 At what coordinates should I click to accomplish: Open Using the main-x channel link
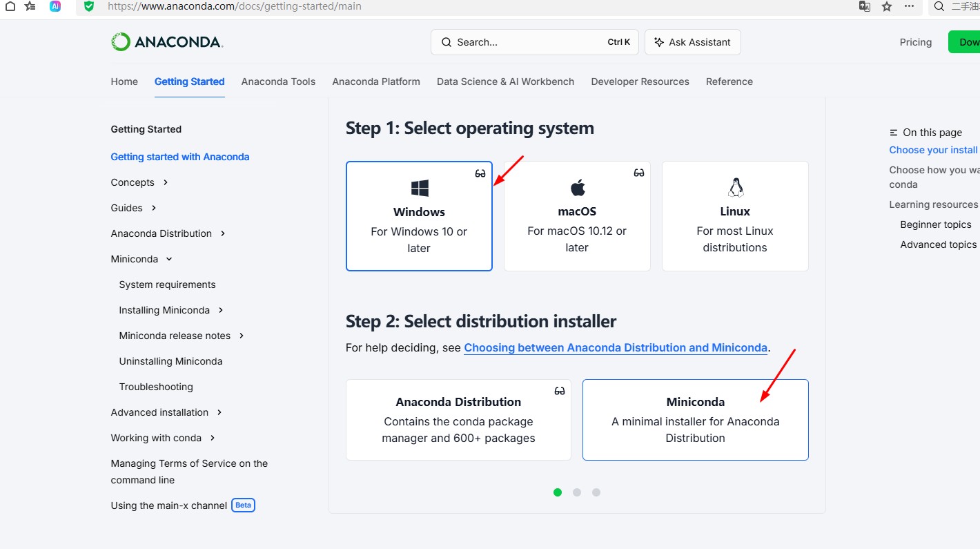click(x=169, y=505)
